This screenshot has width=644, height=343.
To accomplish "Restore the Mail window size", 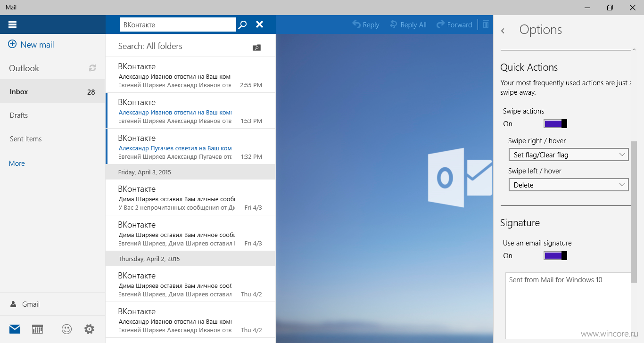I will (x=610, y=8).
